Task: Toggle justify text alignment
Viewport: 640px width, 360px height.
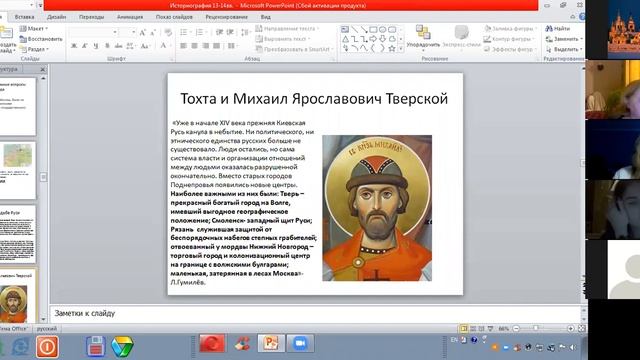Action: (x=217, y=46)
